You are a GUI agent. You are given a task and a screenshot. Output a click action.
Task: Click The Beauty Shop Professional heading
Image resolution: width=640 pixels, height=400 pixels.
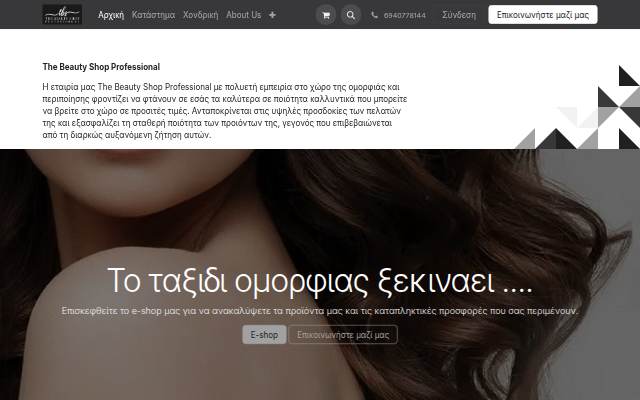(101, 67)
